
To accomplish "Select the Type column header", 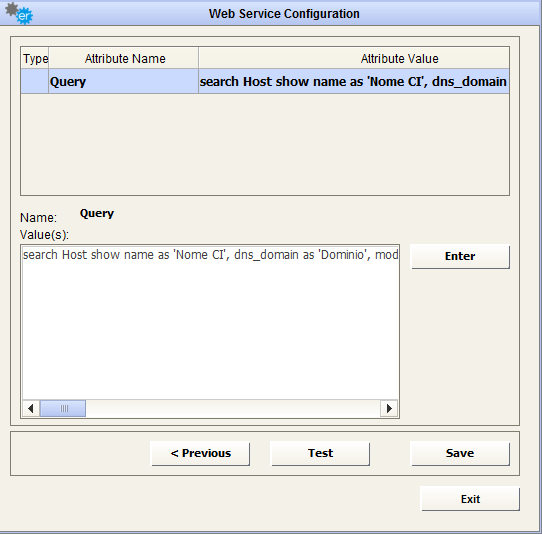I will tap(35, 58).
